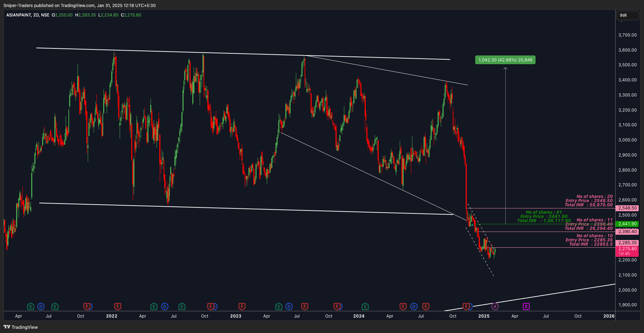
Task: Click the 'No of shares : 41' green annotation
Action: pyautogui.click(x=544, y=212)
